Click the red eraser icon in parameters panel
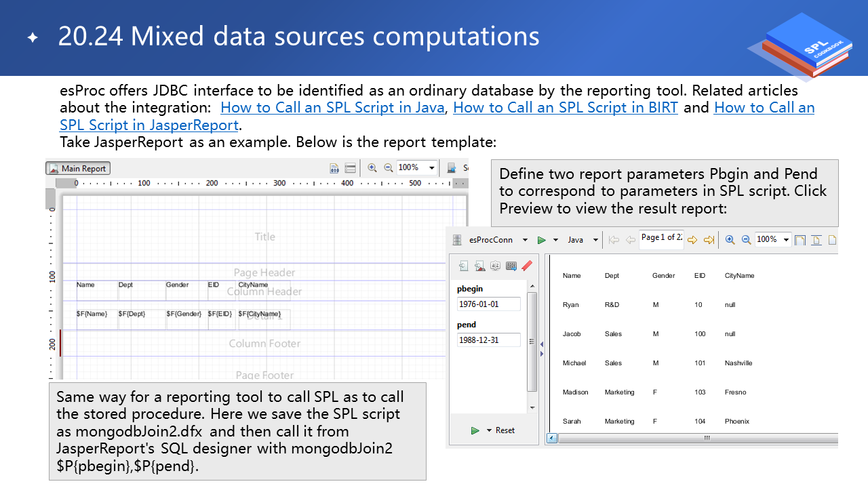 527,266
